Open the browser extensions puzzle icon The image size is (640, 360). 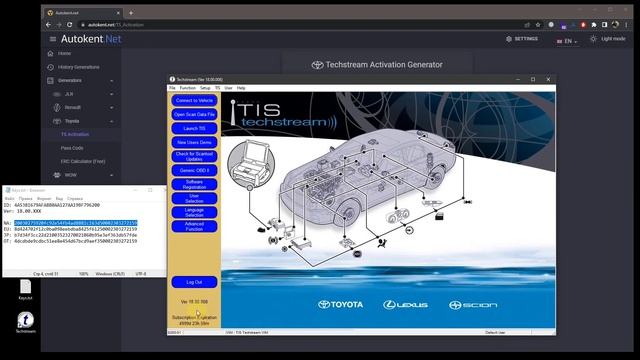coord(594,25)
